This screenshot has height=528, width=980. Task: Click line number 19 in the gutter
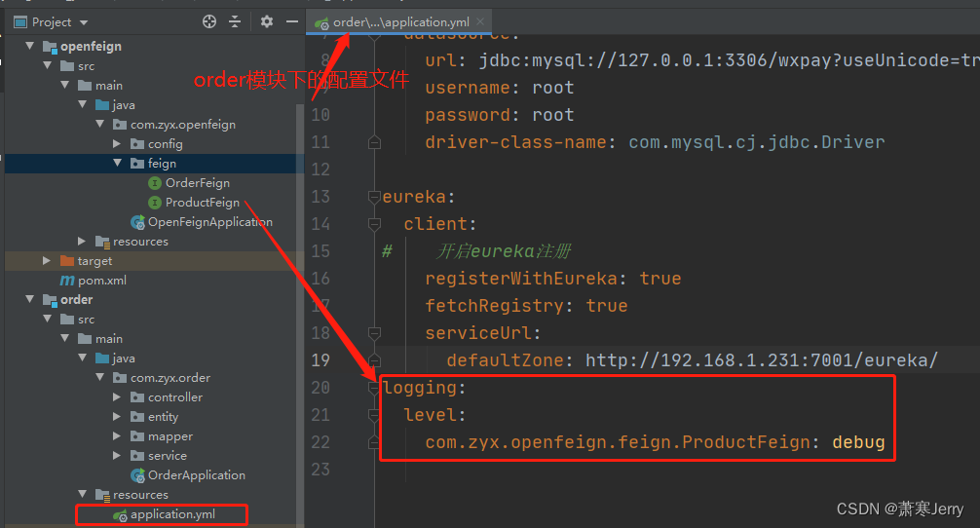(320, 360)
